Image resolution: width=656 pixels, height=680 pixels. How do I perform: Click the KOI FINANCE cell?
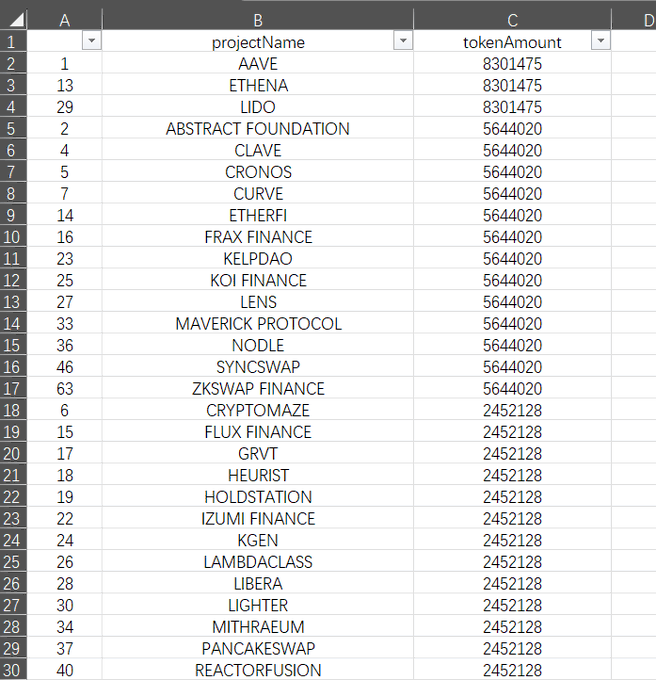(x=258, y=281)
